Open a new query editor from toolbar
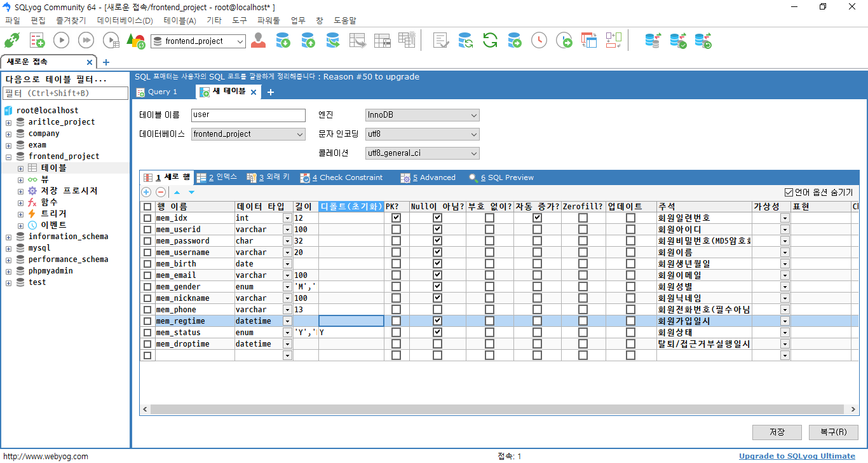This screenshot has width=868, height=463. [37, 41]
